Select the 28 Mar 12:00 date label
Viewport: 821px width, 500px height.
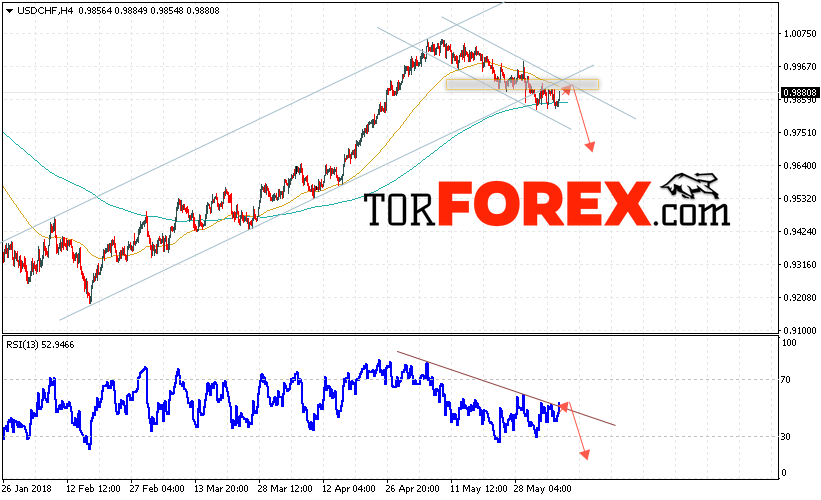pyautogui.click(x=285, y=488)
